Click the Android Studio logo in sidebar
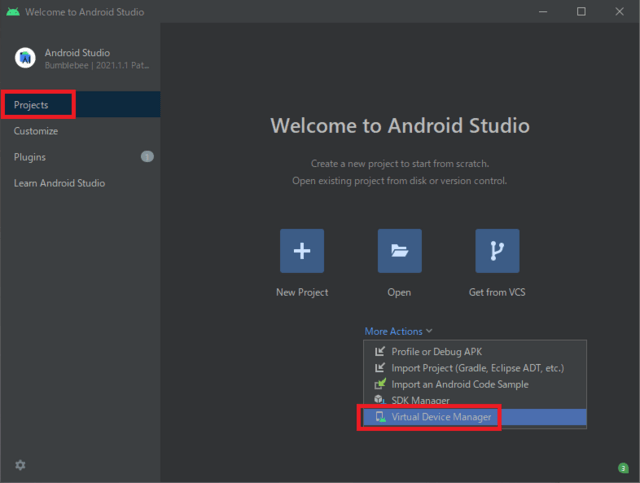Image resolution: width=640 pixels, height=483 pixels. (25, 58)
